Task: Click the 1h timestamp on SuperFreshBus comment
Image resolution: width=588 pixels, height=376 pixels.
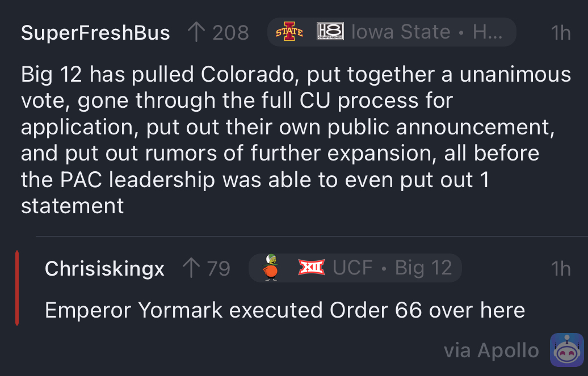Action: point(561,33)
